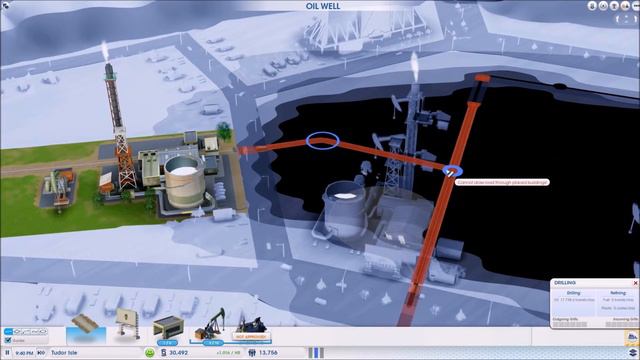This screenshot has width=640, height=360.
Task: Toggle the Guides checkbox
Action: 8,340
